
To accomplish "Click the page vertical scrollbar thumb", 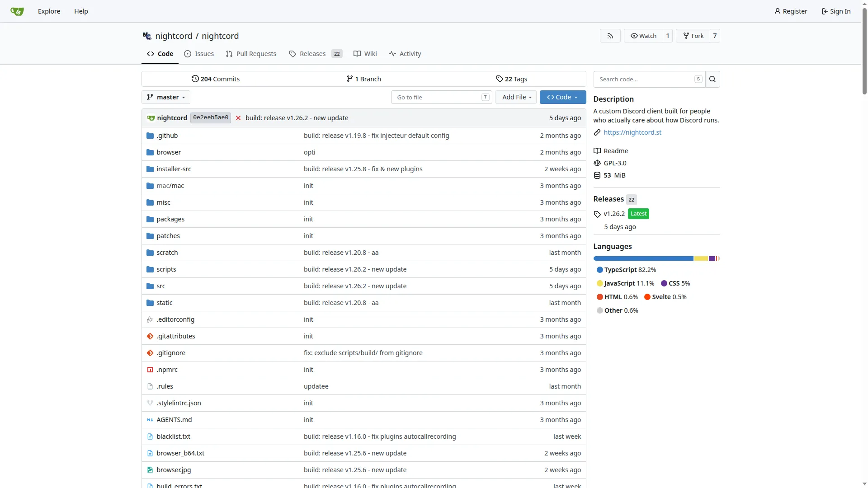I will tap(864, 51).
